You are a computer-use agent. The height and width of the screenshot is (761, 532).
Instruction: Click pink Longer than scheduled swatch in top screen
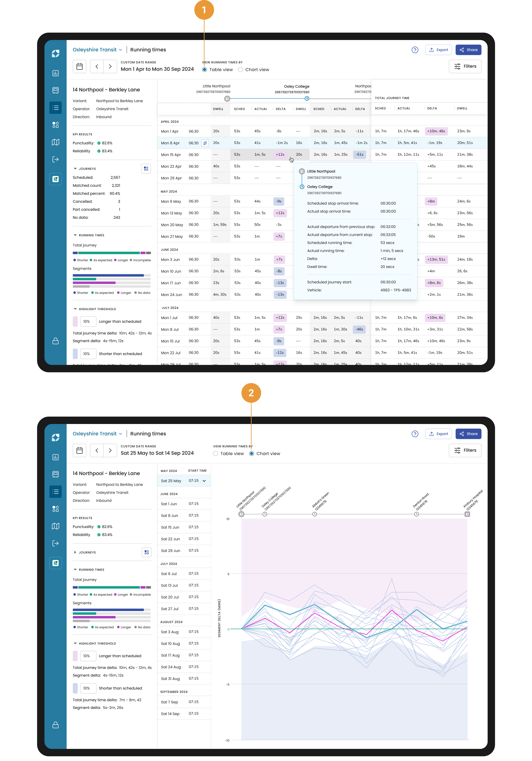tap(75, 321)
